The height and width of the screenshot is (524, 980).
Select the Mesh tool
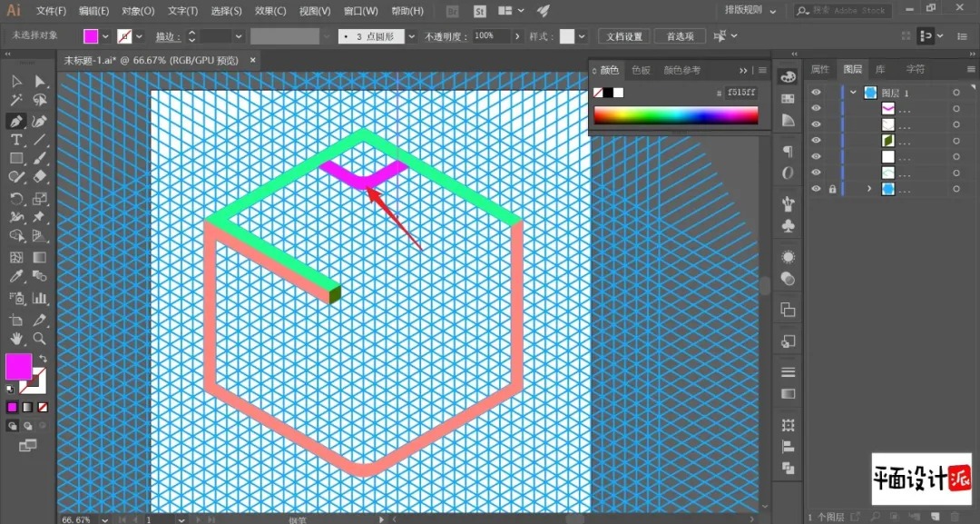(x=16, y=257)
